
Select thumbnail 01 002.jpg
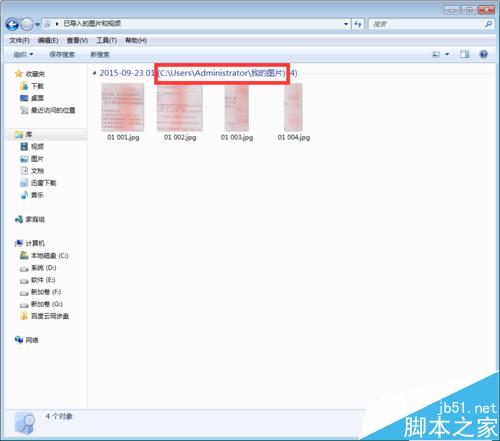tap(180, 107)
